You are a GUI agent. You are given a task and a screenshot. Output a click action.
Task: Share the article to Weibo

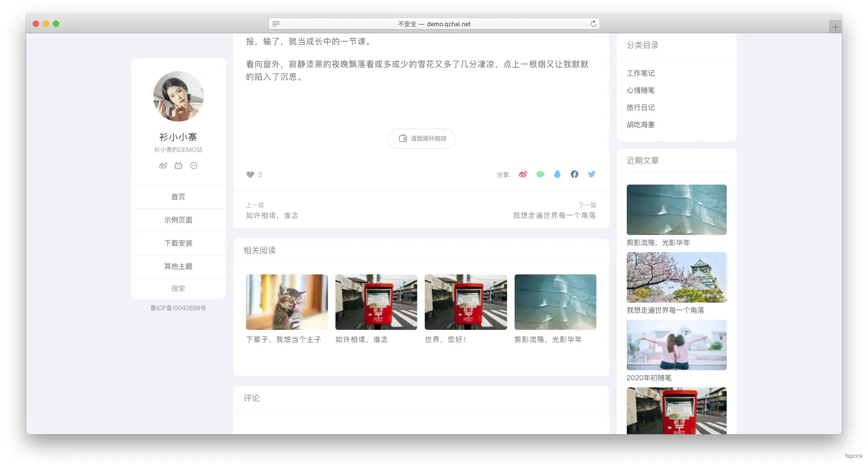(x=523, y=174)
